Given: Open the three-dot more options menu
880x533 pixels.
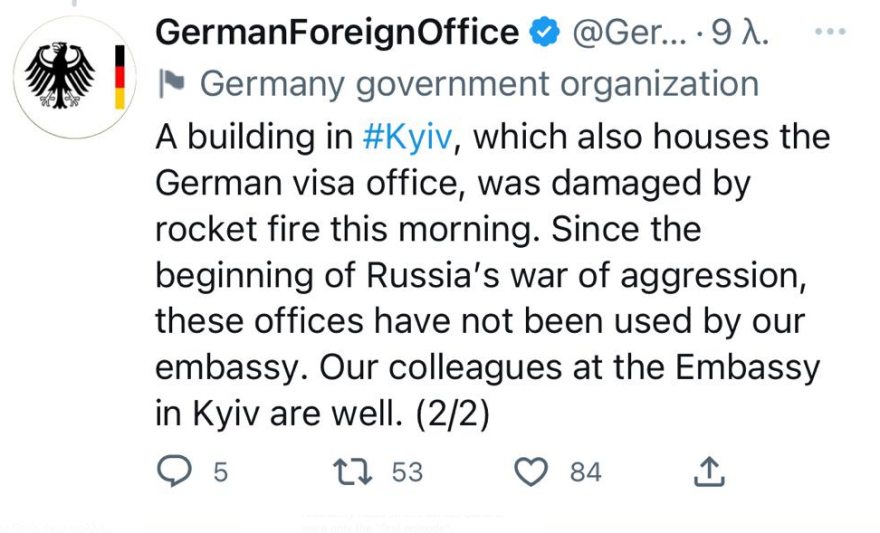Looking at the screenshot, I should (830, 32).
